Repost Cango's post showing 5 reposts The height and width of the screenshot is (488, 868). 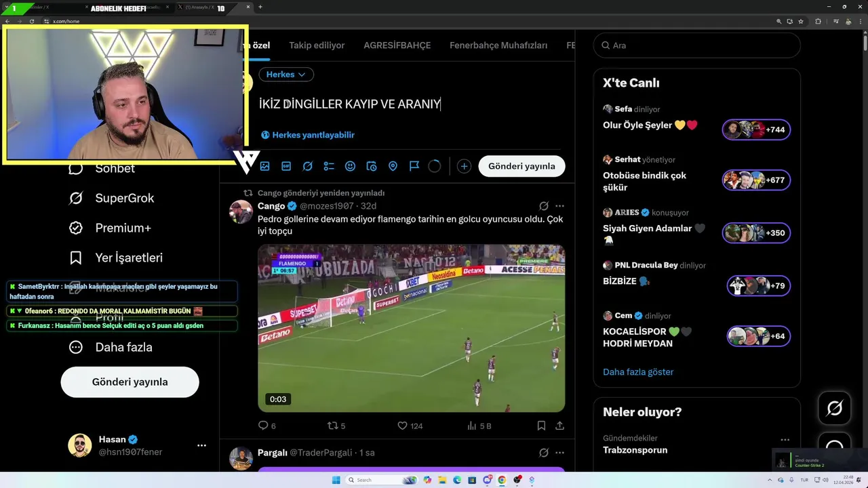click(333, 426)
